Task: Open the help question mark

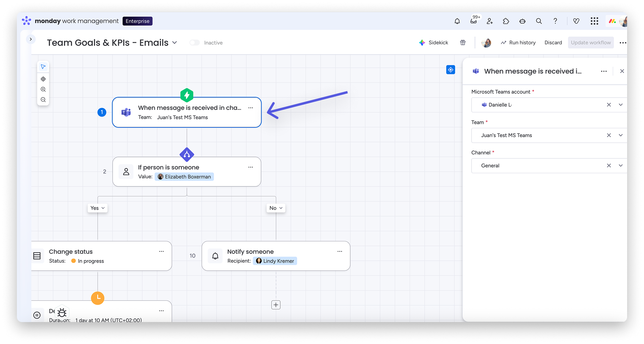Action: tap(555, 21)
